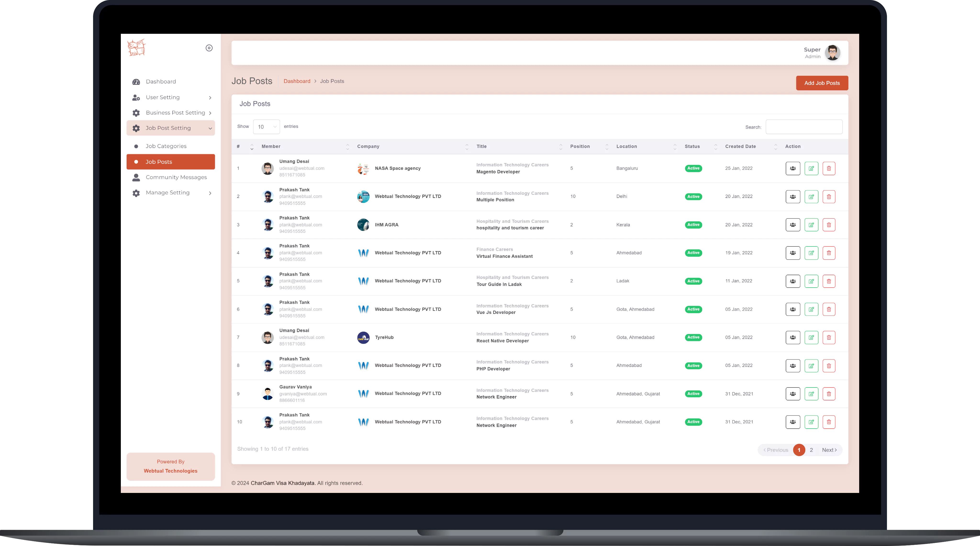View applicants for Vue Js Developer
980x546 pixels.
pos(792,309)
